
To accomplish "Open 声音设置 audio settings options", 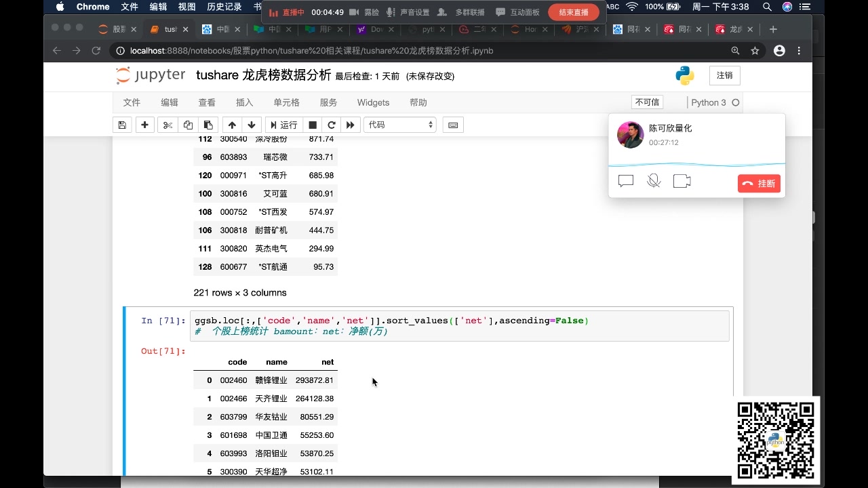I will pos(412,11).
